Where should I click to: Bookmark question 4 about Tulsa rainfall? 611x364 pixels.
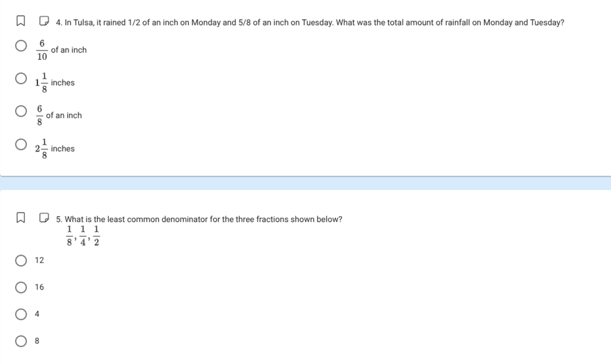coord(20,21)
